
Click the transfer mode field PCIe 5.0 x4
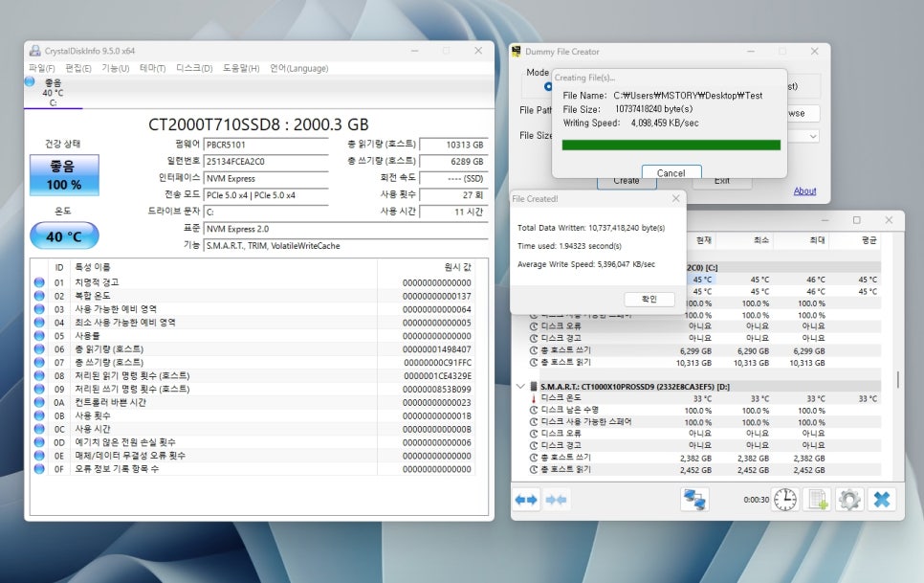[266, 195]
